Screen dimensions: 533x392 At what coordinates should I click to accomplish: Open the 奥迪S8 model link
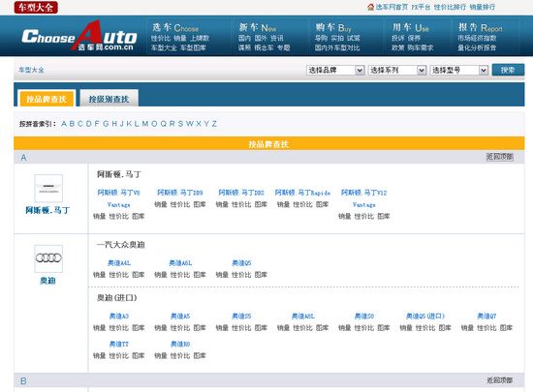pyautogui.click(x=364, y=317)
